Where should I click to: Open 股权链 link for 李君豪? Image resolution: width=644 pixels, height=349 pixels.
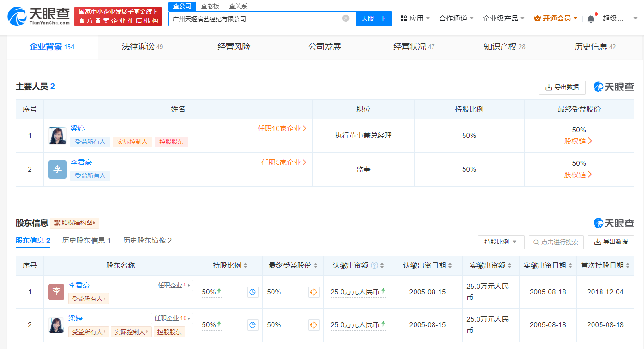pyautogui.click(x=578, y=174)
